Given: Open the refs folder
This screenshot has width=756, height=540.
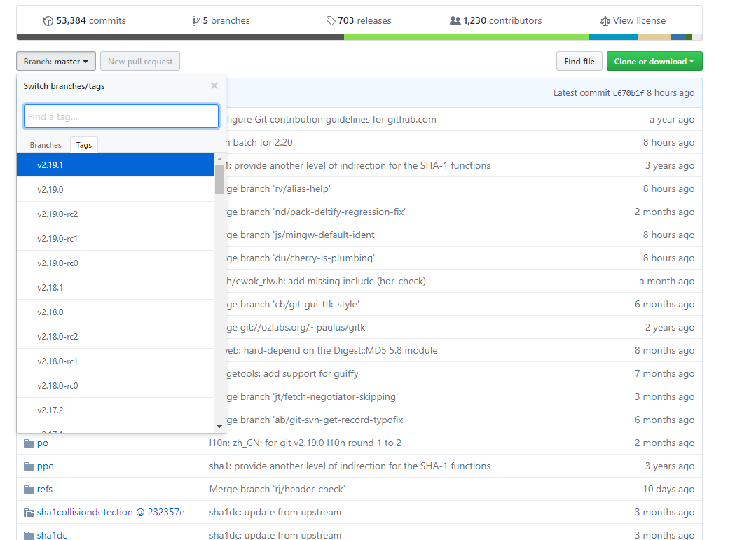Looking at the screenshot, I should [x=44, y=490].
